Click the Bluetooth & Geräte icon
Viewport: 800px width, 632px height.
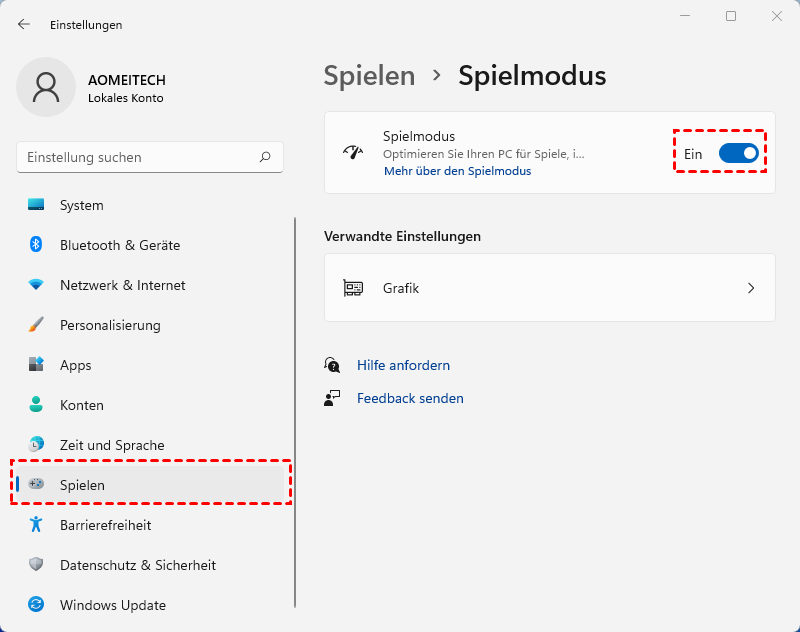(x=37, y=245)
